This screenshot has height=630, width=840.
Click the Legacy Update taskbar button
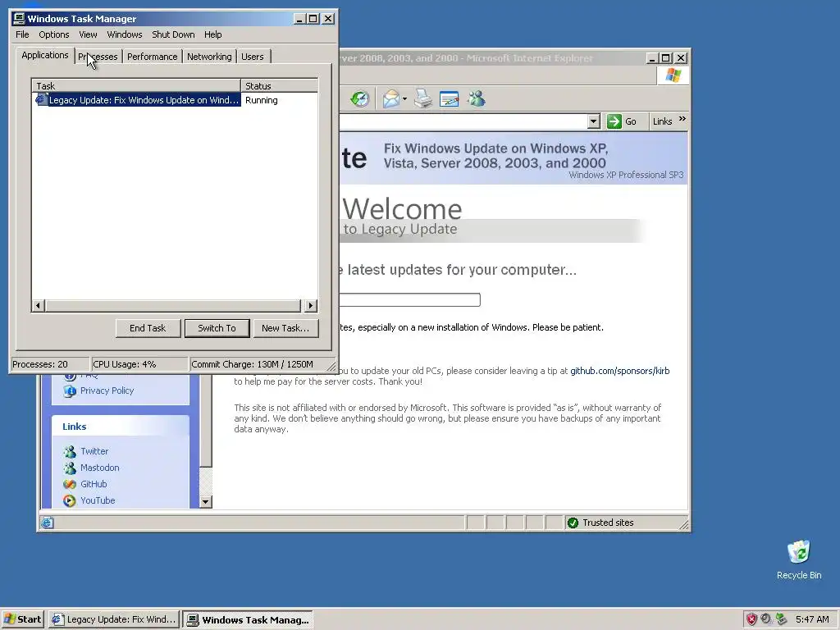114,619
